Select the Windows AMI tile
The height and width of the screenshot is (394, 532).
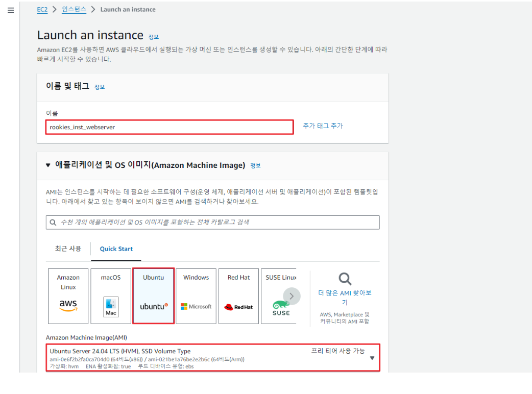[x=196, y=296]
